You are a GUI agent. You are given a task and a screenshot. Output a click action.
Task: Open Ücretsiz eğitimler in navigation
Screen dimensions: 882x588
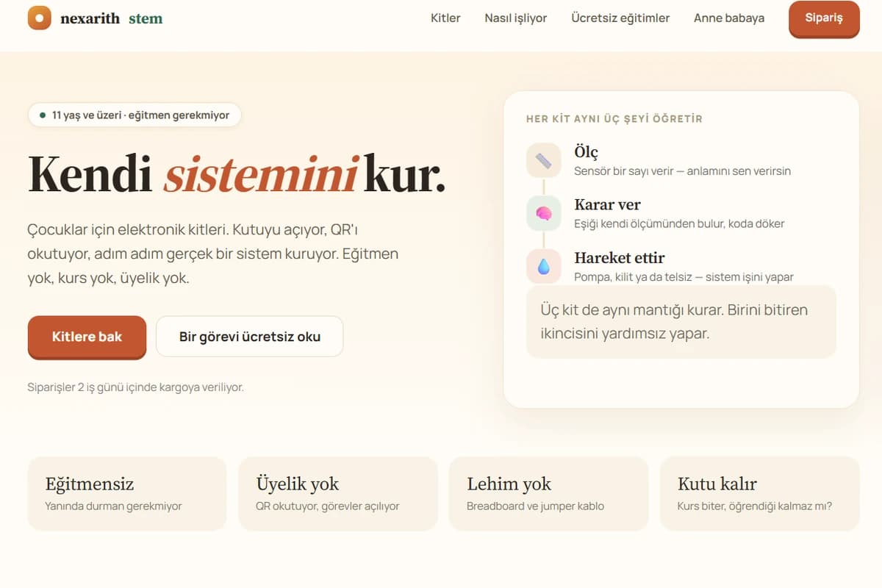(620, 18)
